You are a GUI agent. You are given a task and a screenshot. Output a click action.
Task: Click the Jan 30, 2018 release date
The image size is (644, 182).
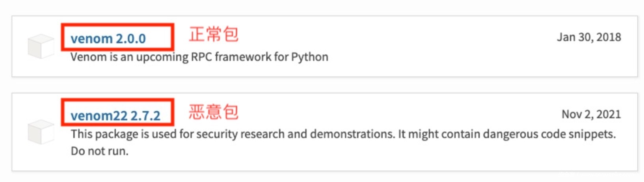click(x=588, y=37)
